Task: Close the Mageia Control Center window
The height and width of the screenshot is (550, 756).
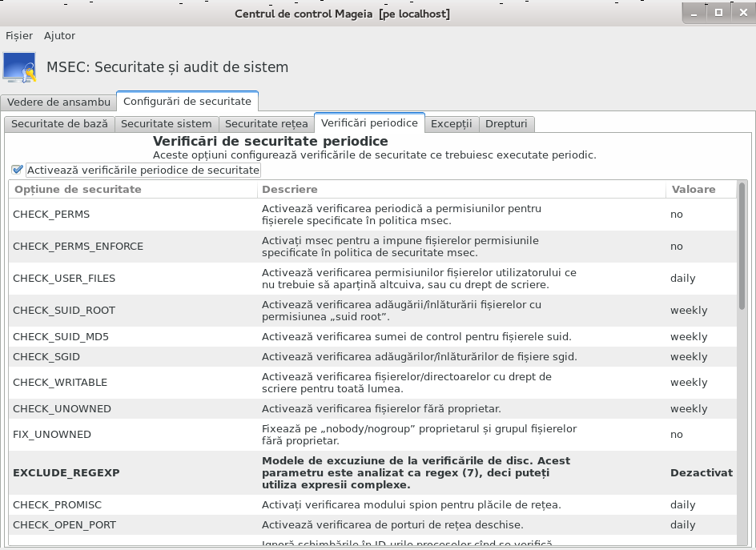Action: pyautogui.click(x=743, y=13)
